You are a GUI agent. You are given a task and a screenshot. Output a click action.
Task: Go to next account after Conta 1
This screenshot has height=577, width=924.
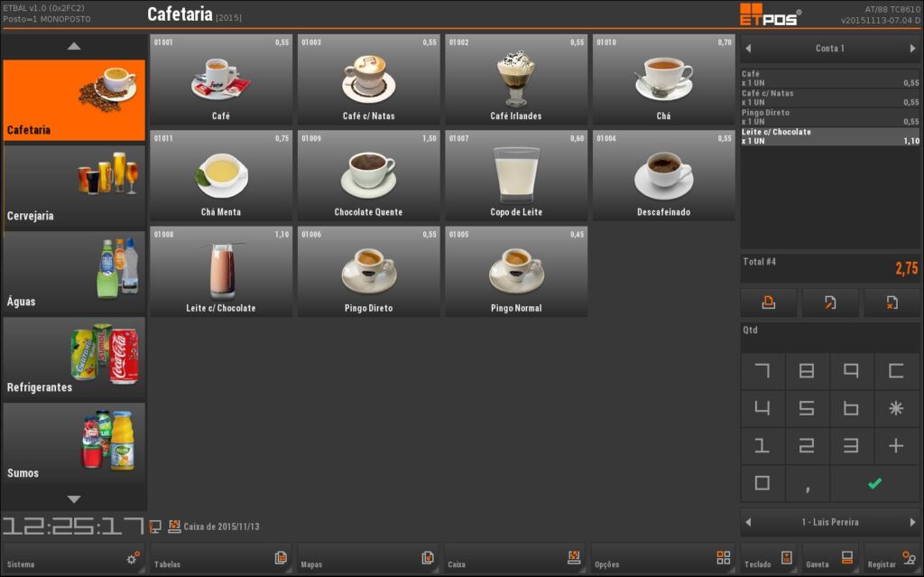pos(912,49)
